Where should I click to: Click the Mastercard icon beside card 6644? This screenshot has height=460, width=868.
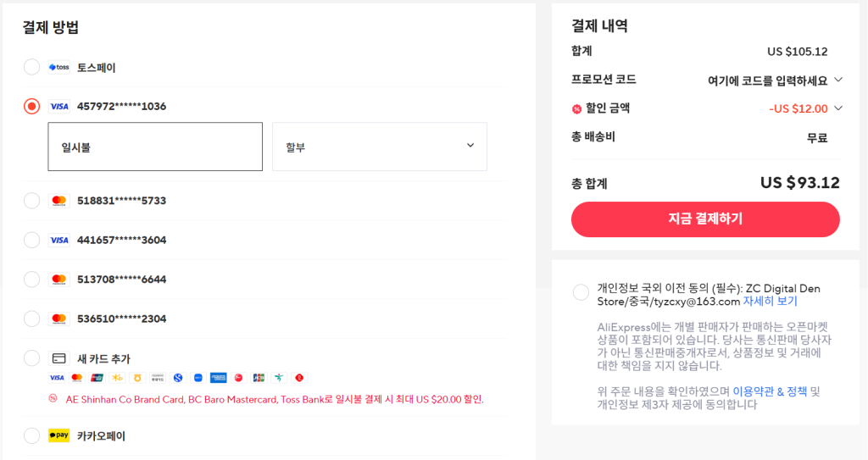point(58,280)
